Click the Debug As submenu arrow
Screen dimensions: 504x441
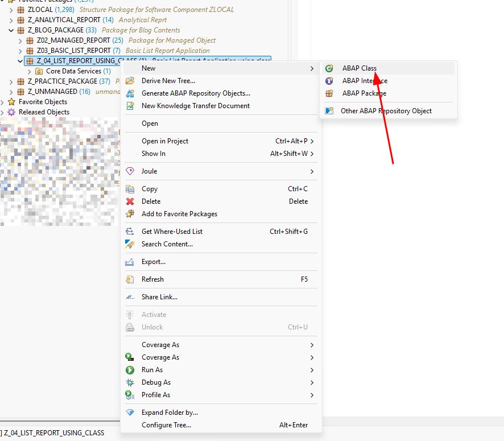(x=312, y=382)
